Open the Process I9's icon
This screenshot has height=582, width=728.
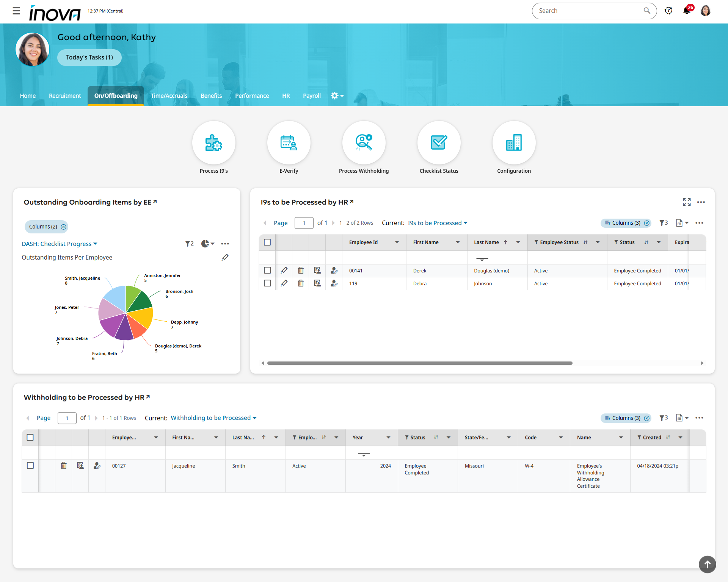(213, 143)
